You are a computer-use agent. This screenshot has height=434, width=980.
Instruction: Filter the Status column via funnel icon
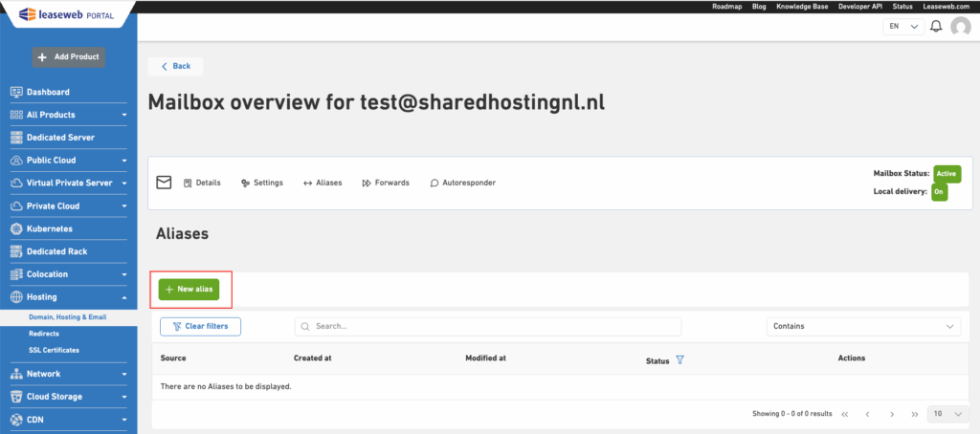point(680,360)
